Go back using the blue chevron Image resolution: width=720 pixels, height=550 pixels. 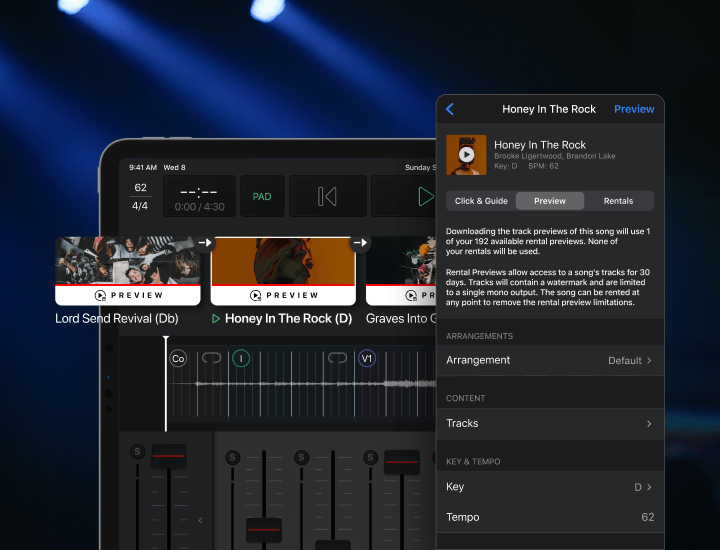pos(450,109)
